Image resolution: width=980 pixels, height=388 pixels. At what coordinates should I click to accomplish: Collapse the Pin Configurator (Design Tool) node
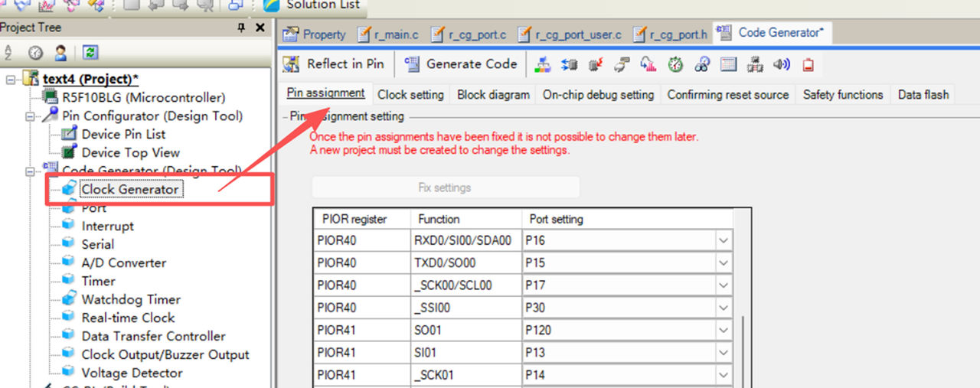30,116
